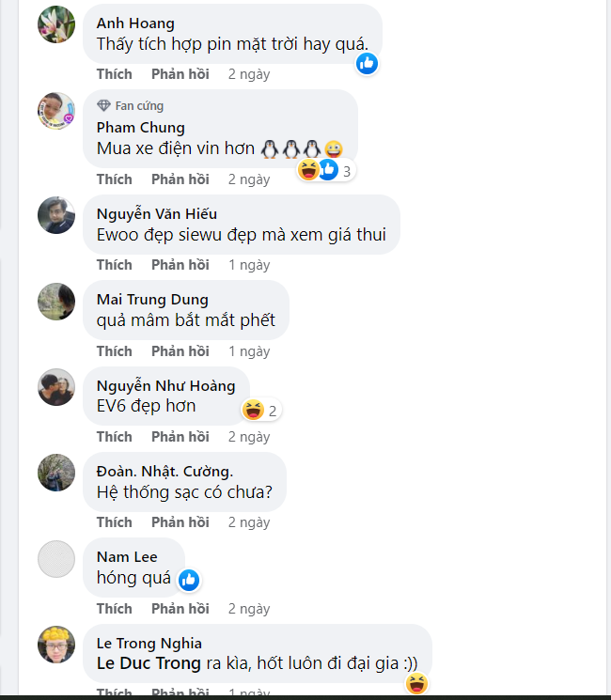Toggle Thích on Mai Trung Dung's comment

[114, 350]
